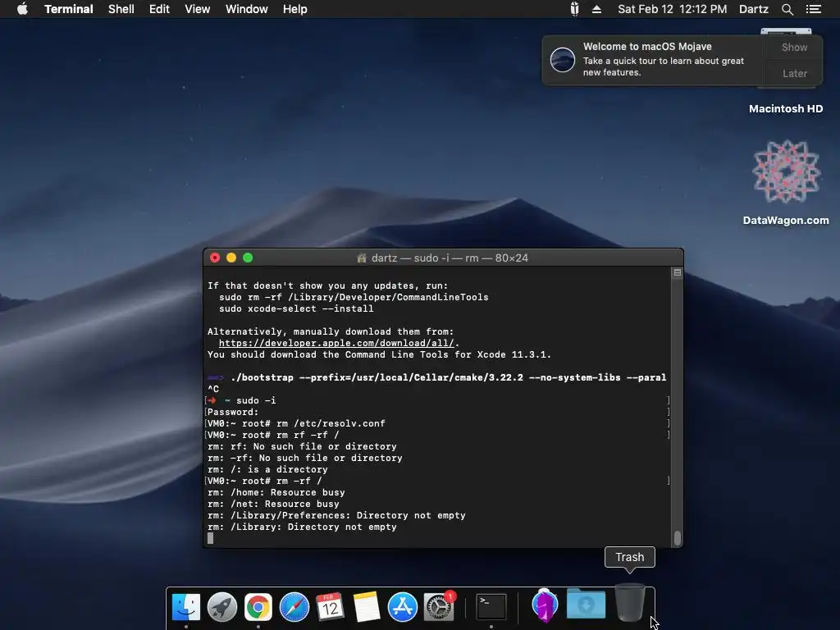Click the eject icon in menu bar
Viewport: 840px width, 630px height.
[597, 9]
